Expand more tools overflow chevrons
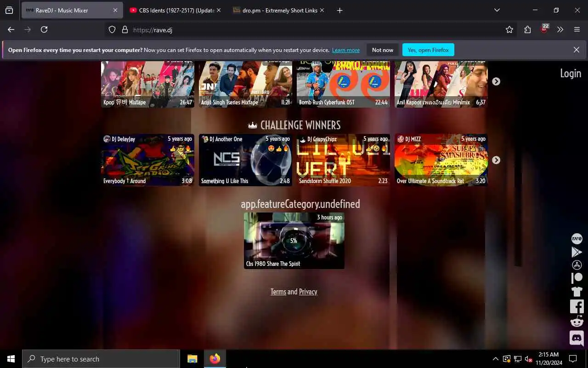 [560, 29]
